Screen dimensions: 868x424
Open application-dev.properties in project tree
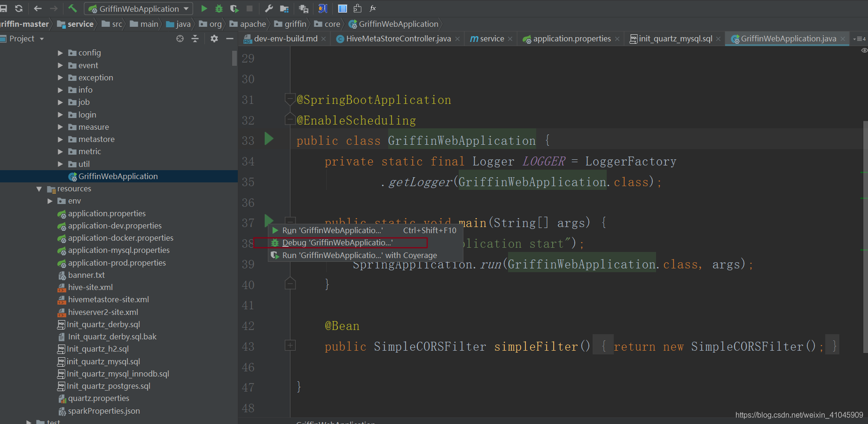[115, 226]
